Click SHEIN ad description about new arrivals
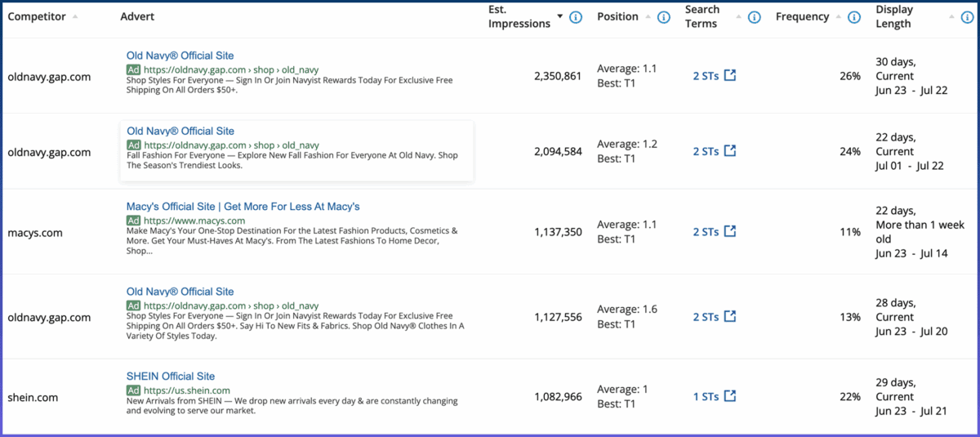Screen dimensions: 980x437 coord(292,406)
